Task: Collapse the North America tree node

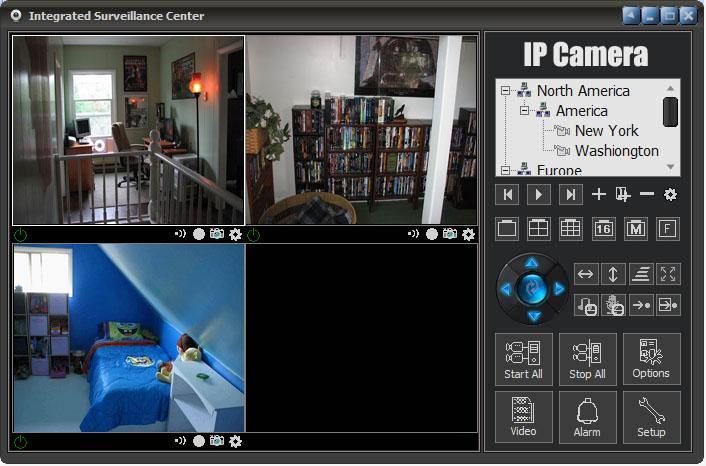Action: [505, 91]
